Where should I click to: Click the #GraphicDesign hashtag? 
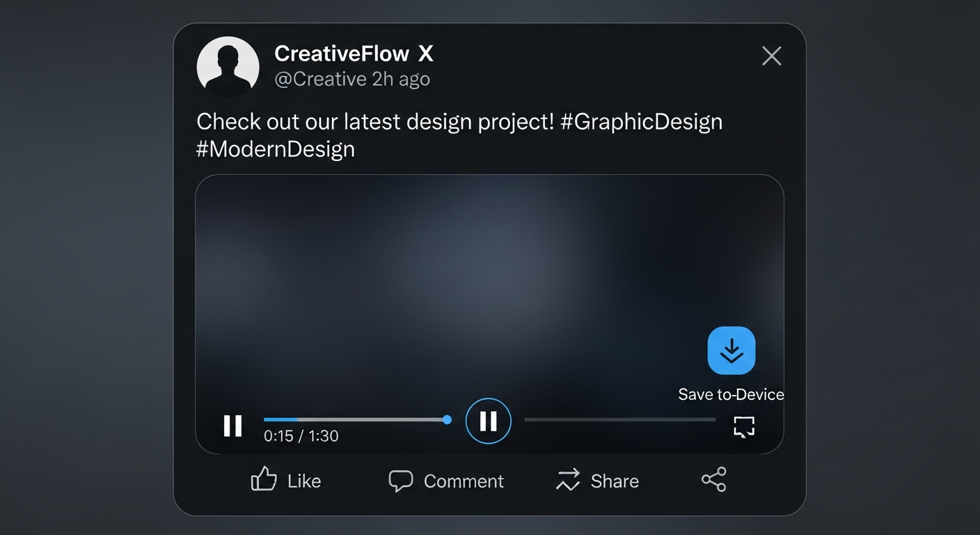pos(642,121)
